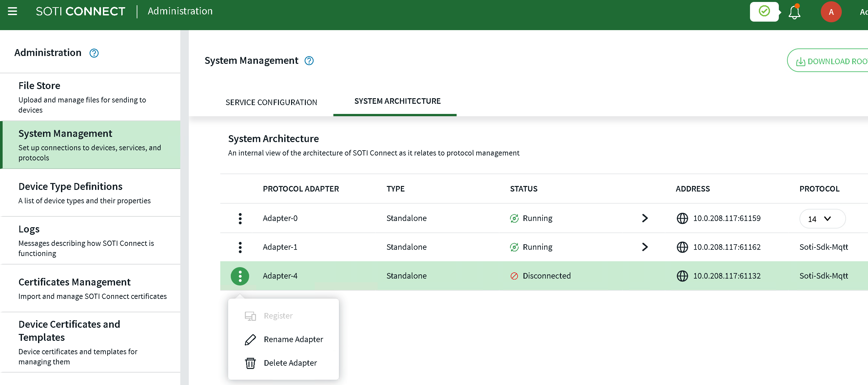868x385 pixels.
Task: Select System Architecture tab
Action: 397,101
